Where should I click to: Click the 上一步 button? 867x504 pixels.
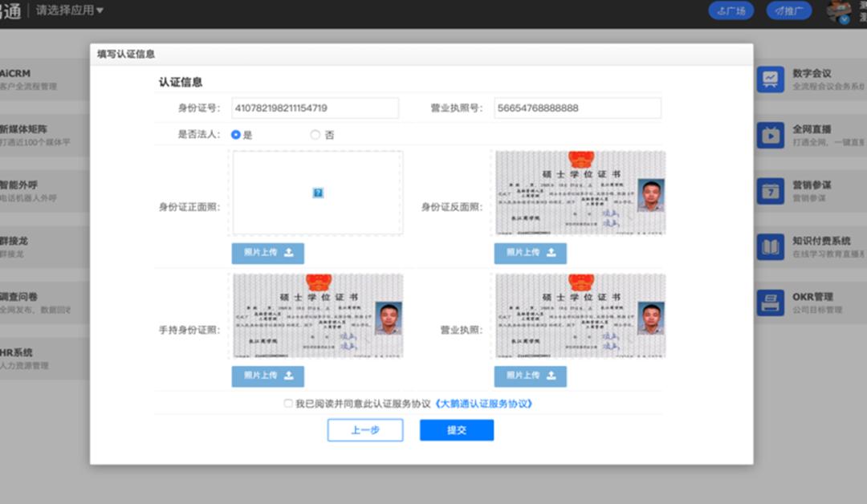pyautogui.click(x=365, y=430)
